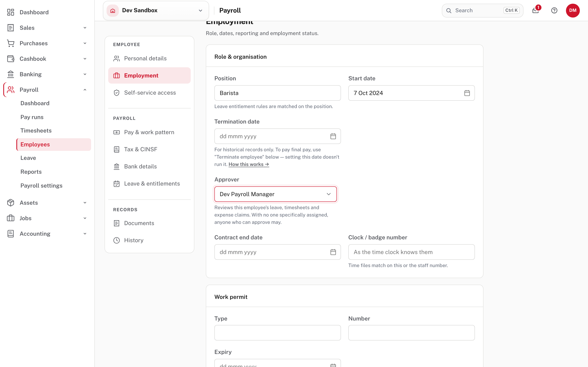Follow the How this works link
Image resolution: width=588 pixels, height=367 pixels.
pyautogui.click(x=248, y=164)
